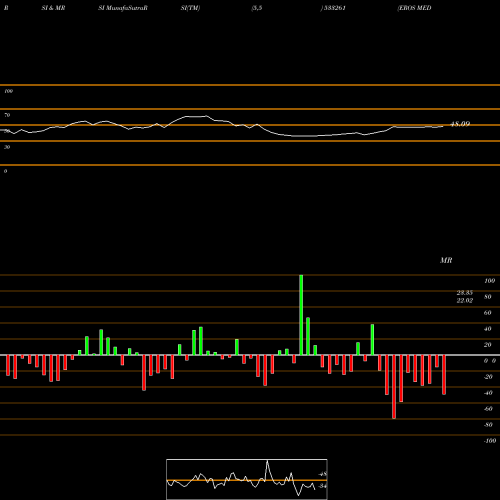Click the 48 label in mini chart
This screenshot has width=500, height=500.
point(323,474)
